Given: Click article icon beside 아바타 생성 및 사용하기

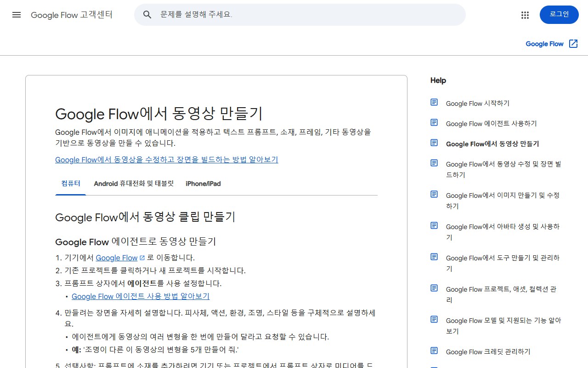Looking at the screenshot, I should [x=434, y=225].
